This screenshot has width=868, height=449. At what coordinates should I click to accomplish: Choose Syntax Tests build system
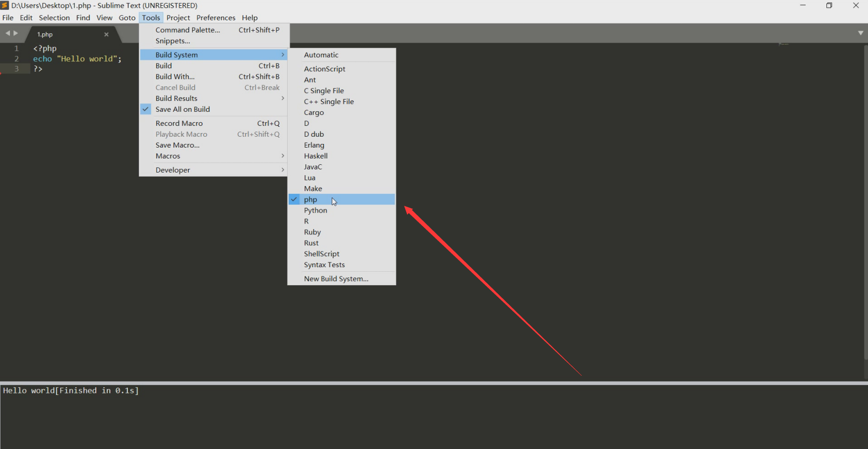342,265
